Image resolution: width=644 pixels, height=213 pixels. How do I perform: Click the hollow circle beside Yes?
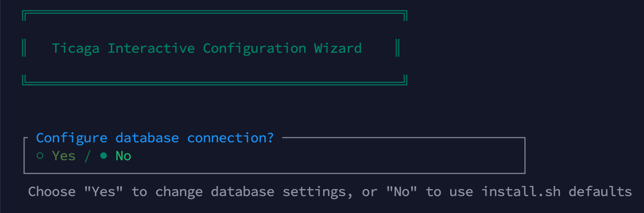[x=40, y=156]
